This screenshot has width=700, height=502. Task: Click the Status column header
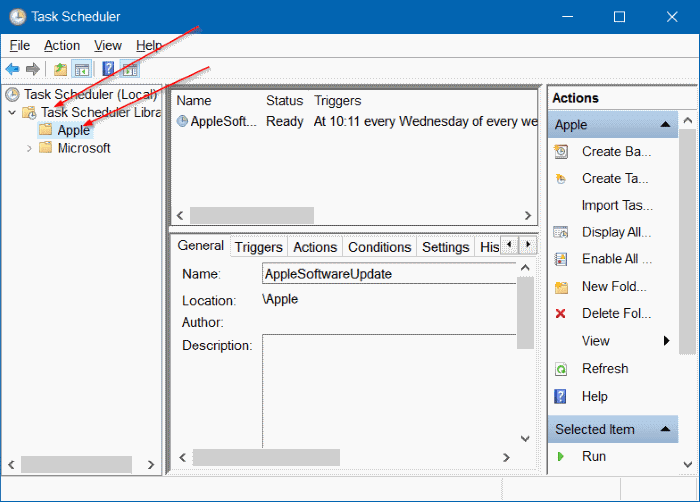[284, 101]
